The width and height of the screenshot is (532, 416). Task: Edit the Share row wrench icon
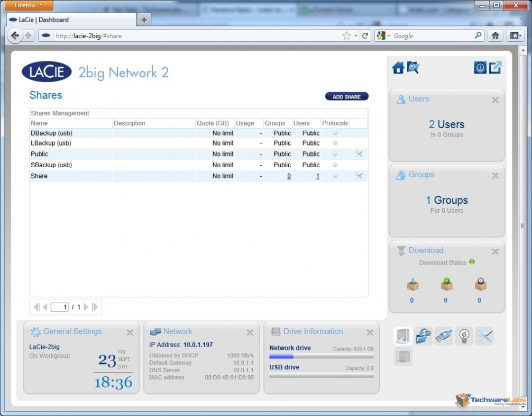pos(359,176)
